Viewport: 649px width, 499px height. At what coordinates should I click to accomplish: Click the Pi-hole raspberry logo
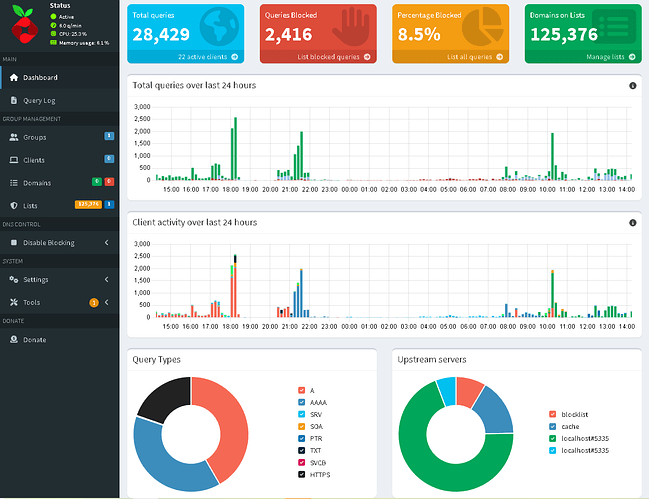click(x=24, y=24)
